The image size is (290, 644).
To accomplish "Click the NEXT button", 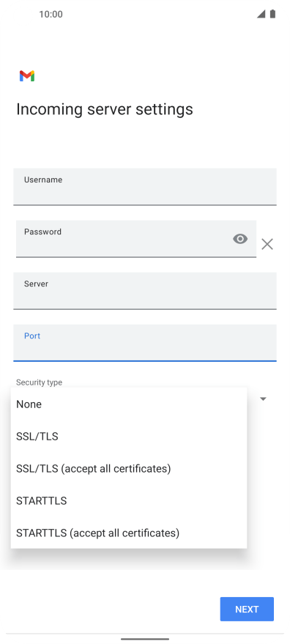I will [x=247, y=609].
